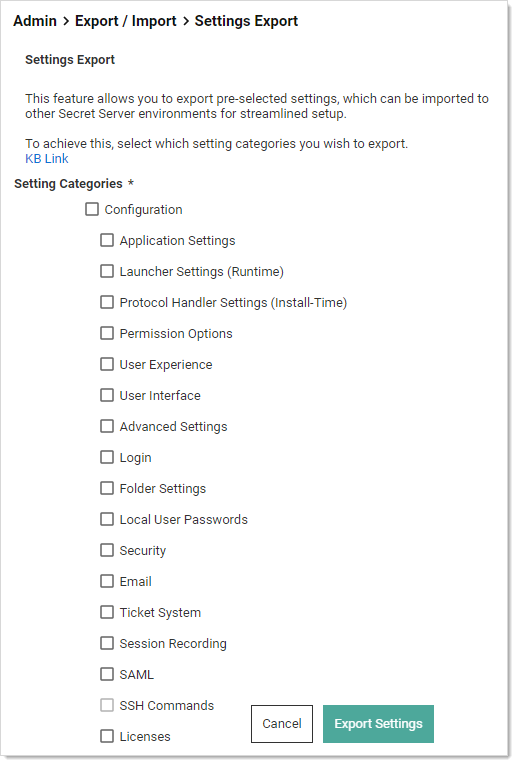This screenshot has width=516, height=764.
Task: Enable the Application Settings checkbox
Action: click(107, 240)
